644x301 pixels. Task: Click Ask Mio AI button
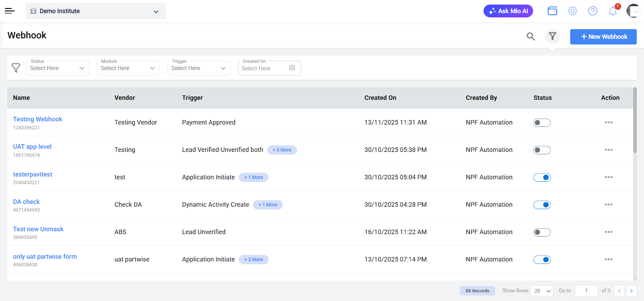click(508, 11)
